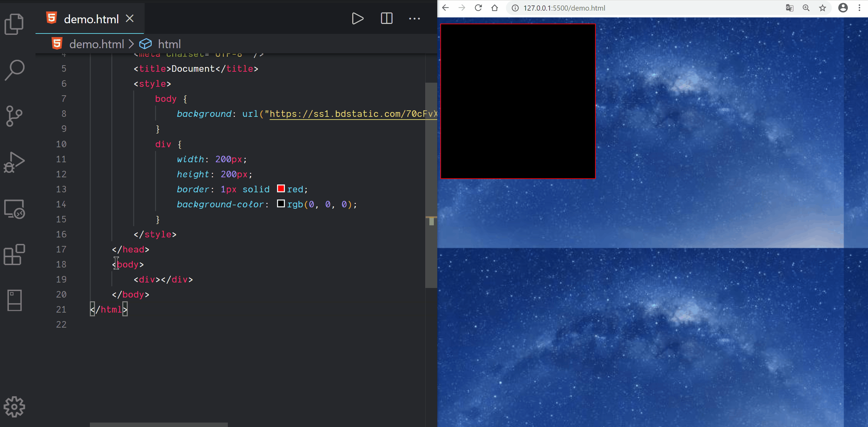Viewport: 868px width, 427px height.
Task: Run the file with the play button
Action: 357,18
